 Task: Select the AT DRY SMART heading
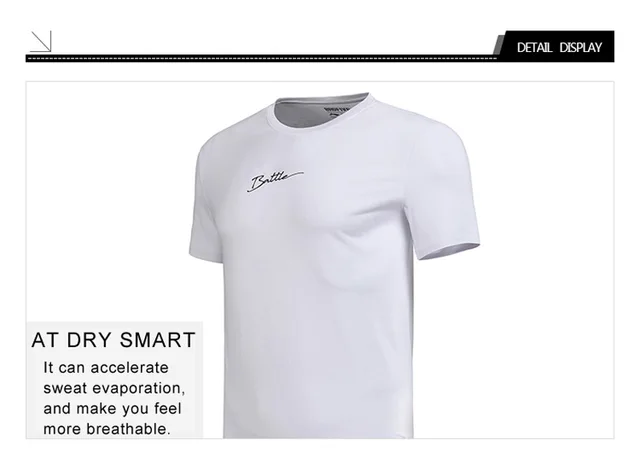click(x=114, y=340)
